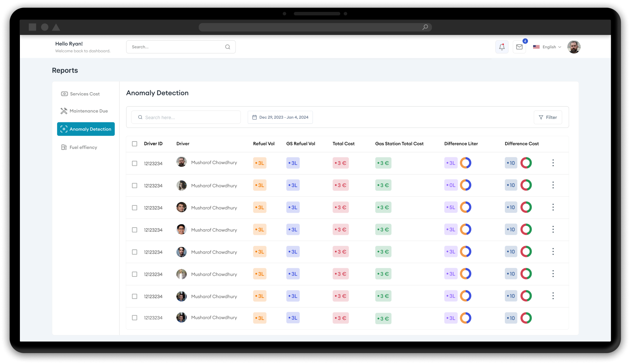The height and width of the screenshot is (364, 630).
Task: Click first row Difference Liter donut chart
Action: coord(465,163)
